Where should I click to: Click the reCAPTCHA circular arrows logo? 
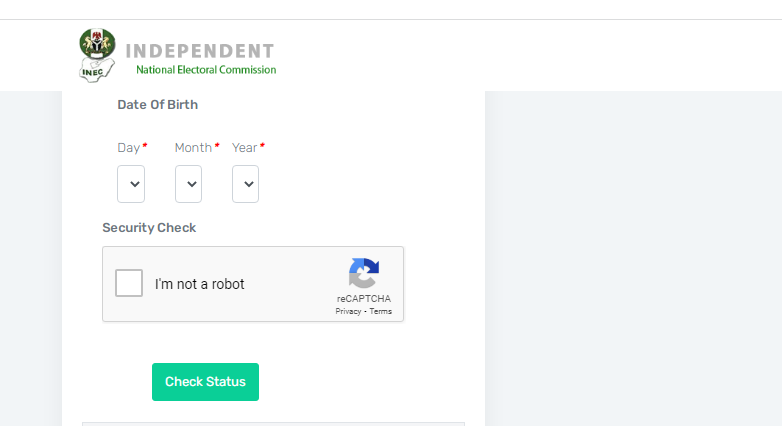click(364, 273)
